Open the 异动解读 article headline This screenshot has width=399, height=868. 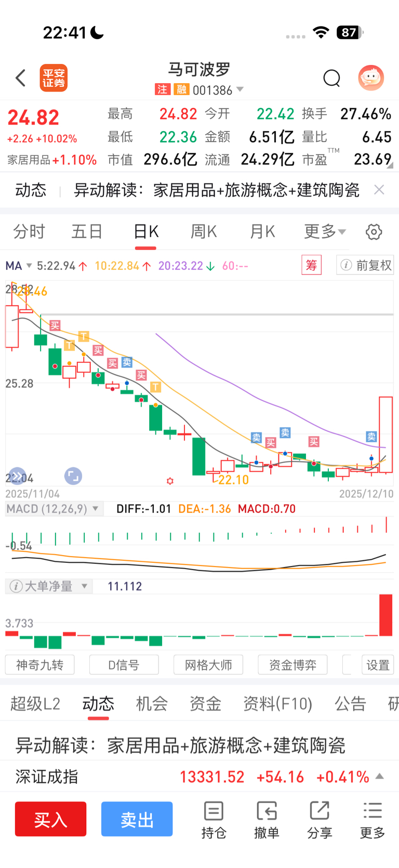point(180,745)
